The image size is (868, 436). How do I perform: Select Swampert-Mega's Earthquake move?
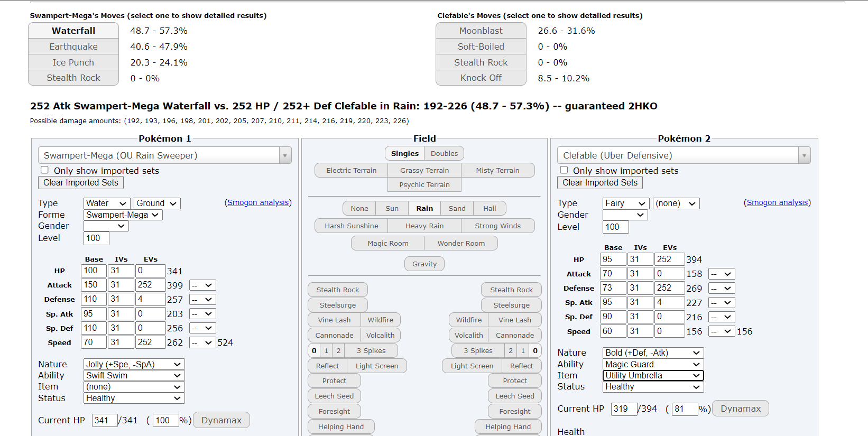coord(73,47)
